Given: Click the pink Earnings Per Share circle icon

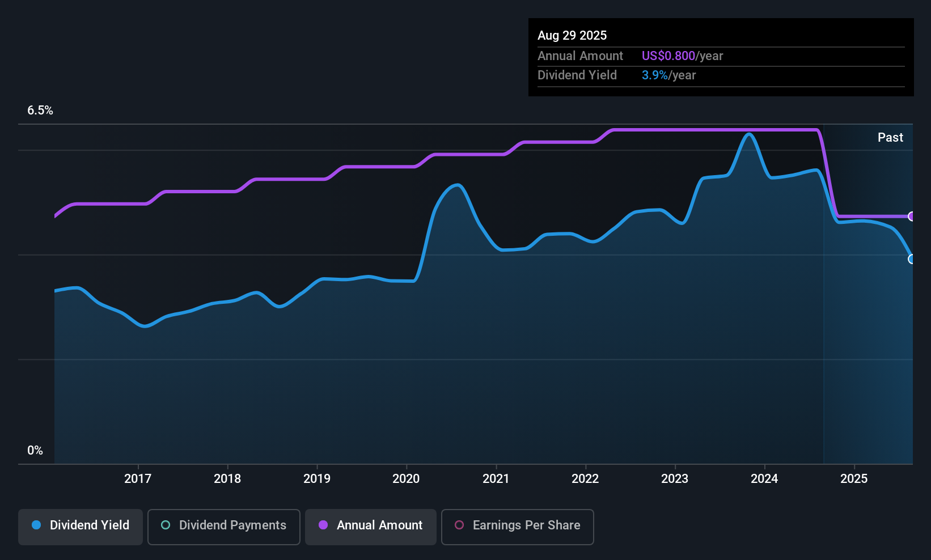Looking at the screenshot, I should pyautogui.click(x=459, y=525).
